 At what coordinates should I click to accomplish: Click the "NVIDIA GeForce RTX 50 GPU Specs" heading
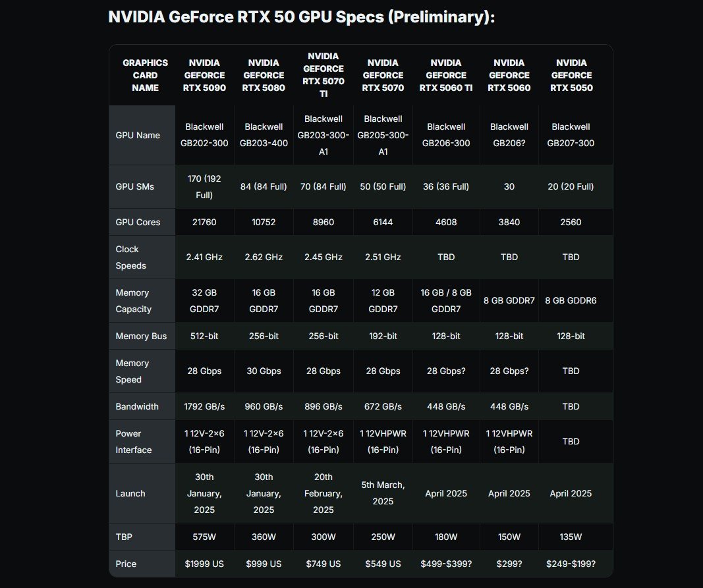(x=301, y=16)
